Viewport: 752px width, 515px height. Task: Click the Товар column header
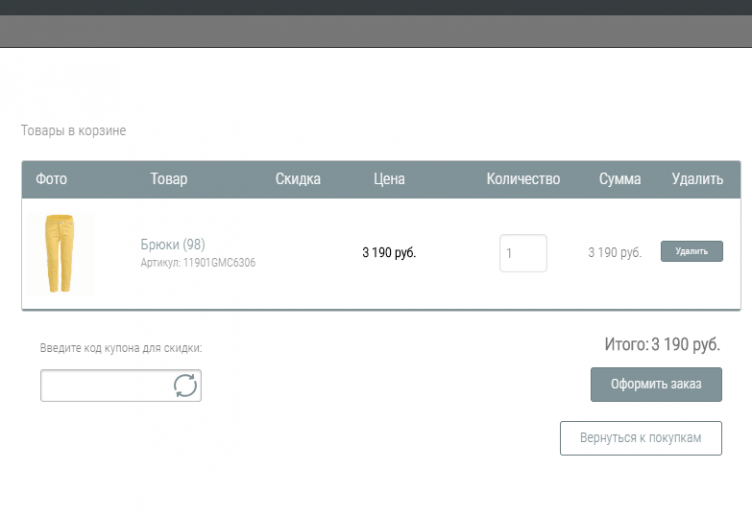(169, 179)
